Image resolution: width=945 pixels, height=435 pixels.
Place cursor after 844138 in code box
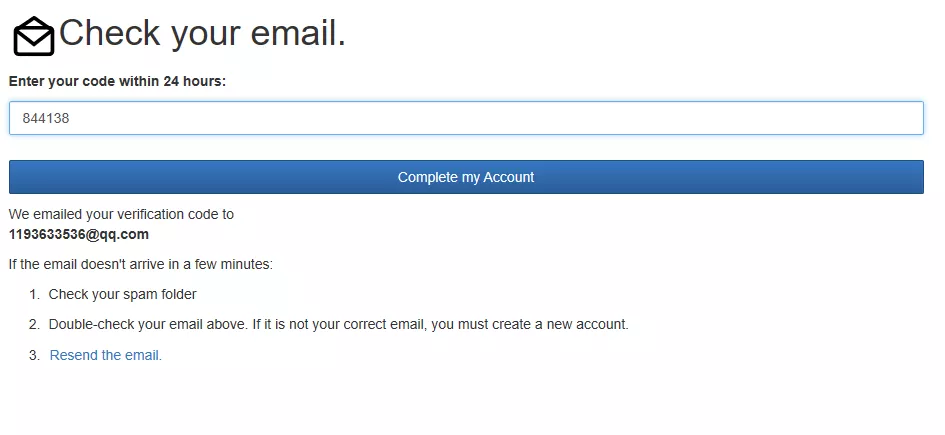(x=71, y=119)
